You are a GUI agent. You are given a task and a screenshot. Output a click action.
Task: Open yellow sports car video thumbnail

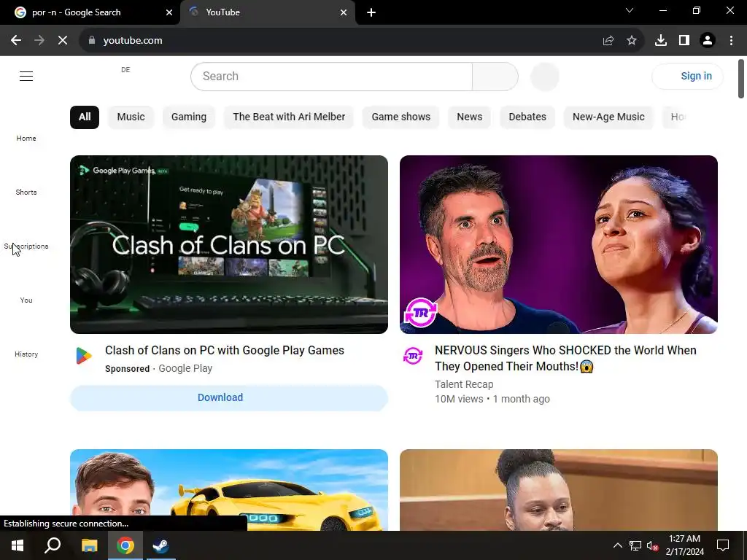point(228,490)
